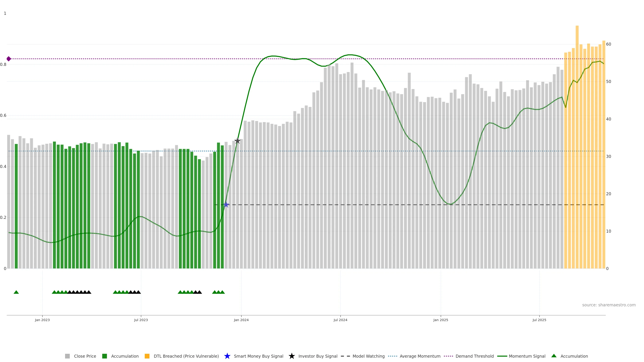Image resolution: width=644 pixels, height=362 pixels.
Task: Toggle Close Price series in legend
Action: [85, 356]
